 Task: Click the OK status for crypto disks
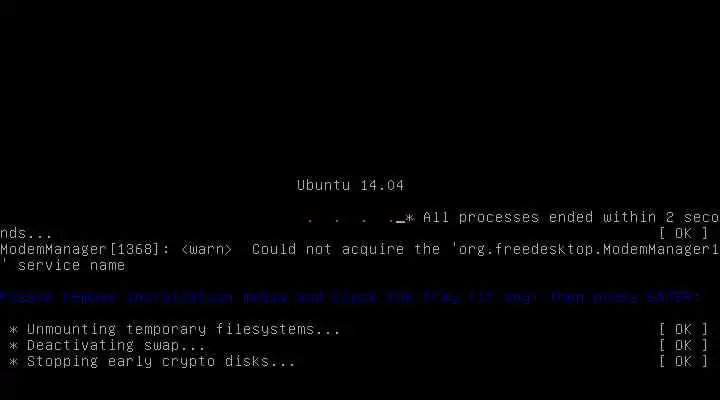pyautogui.click(x=683, y=361)
